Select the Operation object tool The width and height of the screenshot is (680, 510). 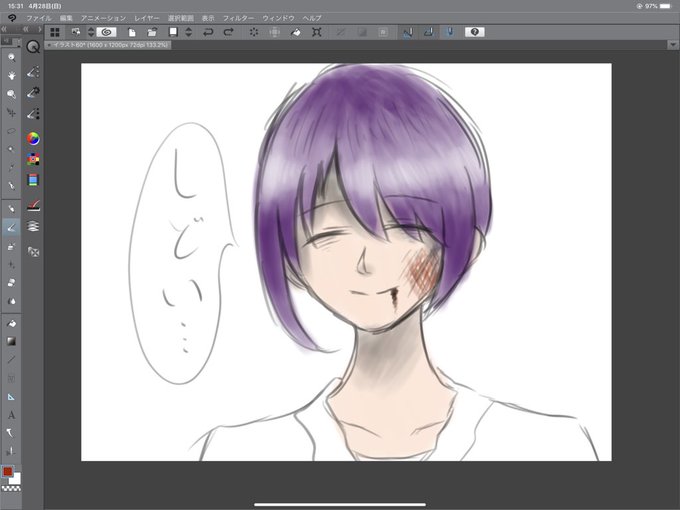(x=11, y=94)
